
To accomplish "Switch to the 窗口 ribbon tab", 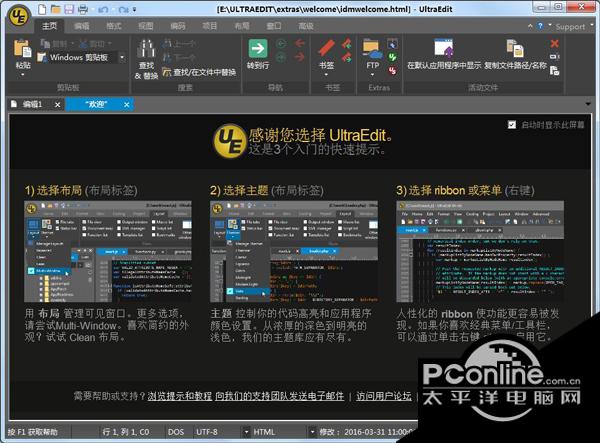I will (274, 26).
